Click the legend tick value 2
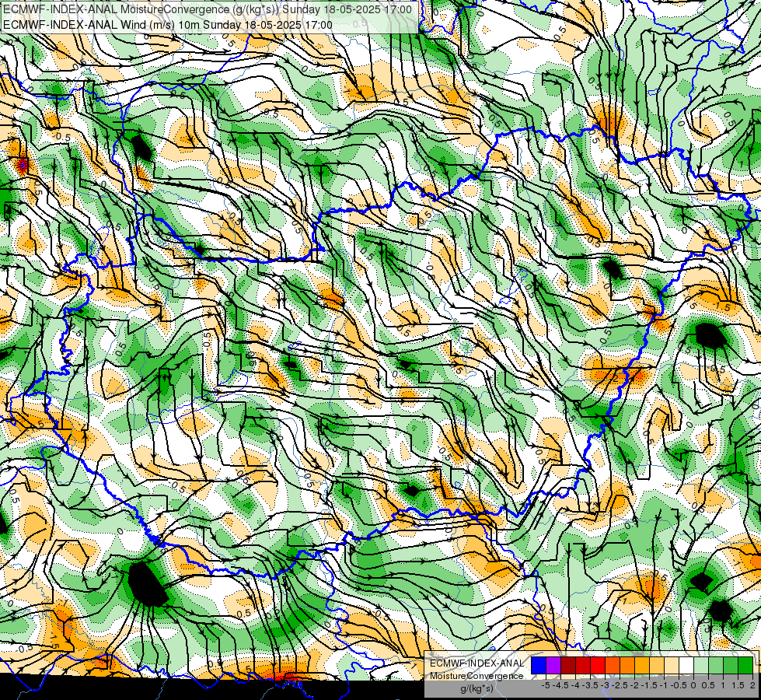 click(x=752, y=685)
